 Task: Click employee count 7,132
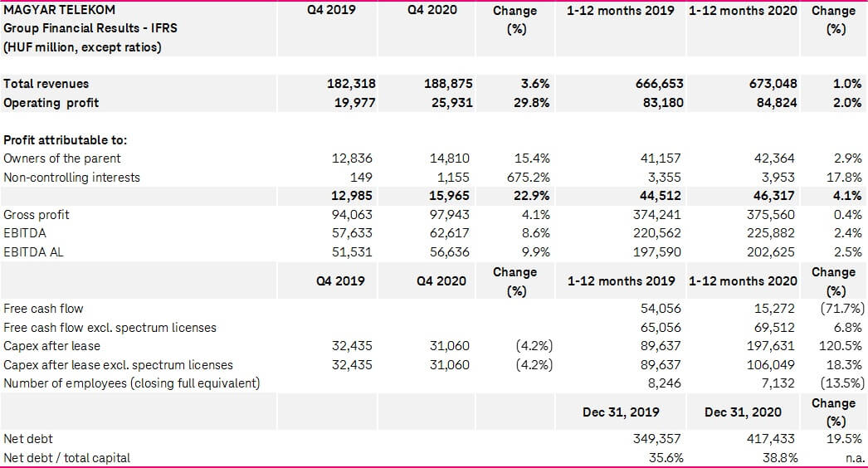click(x=778, y=383)
